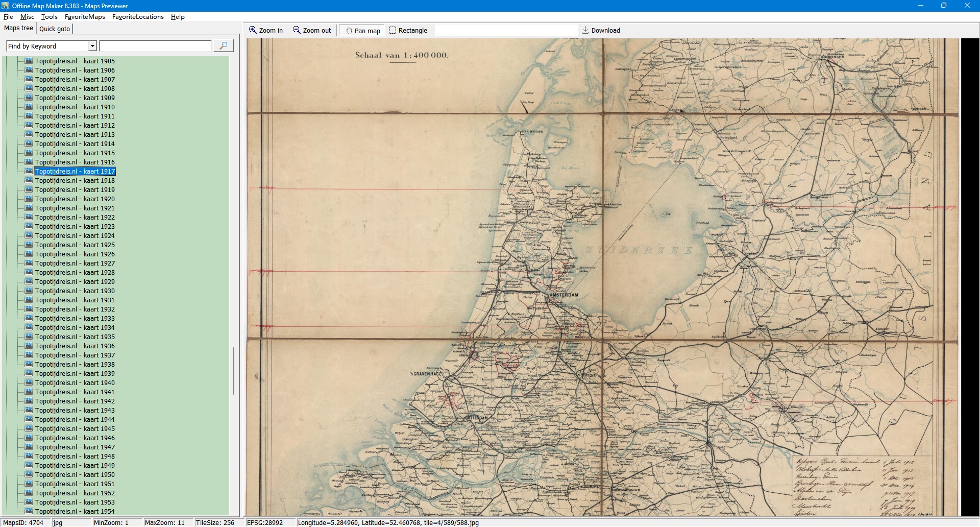Open the Find by Keyword dropdown
980x527 pixels.
tap(92, 46)
